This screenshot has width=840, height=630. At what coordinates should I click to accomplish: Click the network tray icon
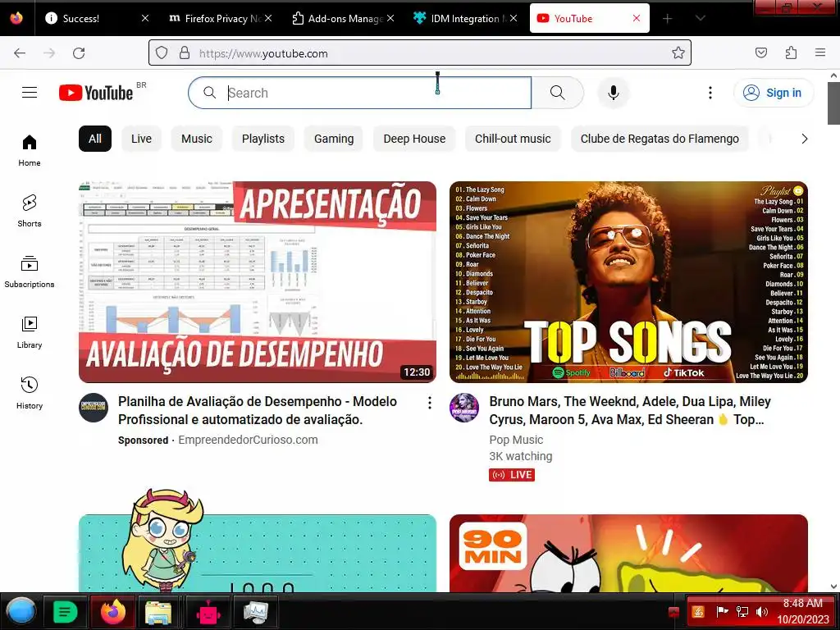(x=742, y=612)
